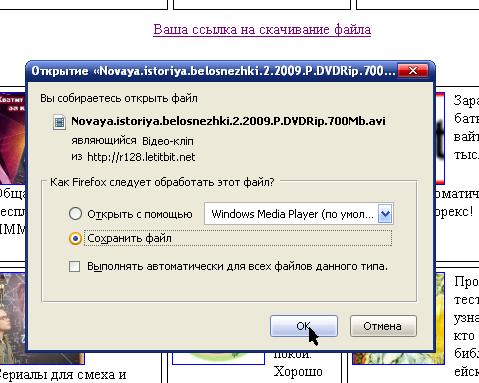Image resolution: width=479 pixels, height=383 pixels.
Task: Click the Отмена button
Action: coord(383,326)
